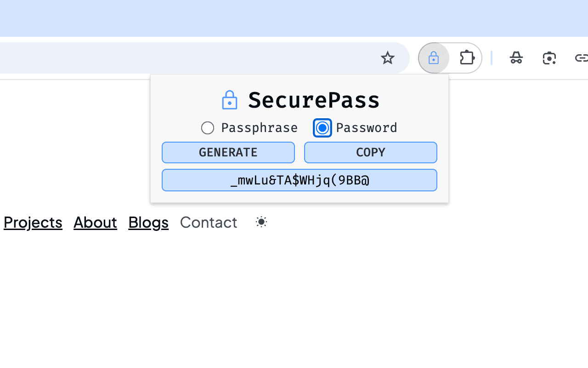Bookmark this page with the star icon
Screen dimensions: 588x368
pos(387,58)
